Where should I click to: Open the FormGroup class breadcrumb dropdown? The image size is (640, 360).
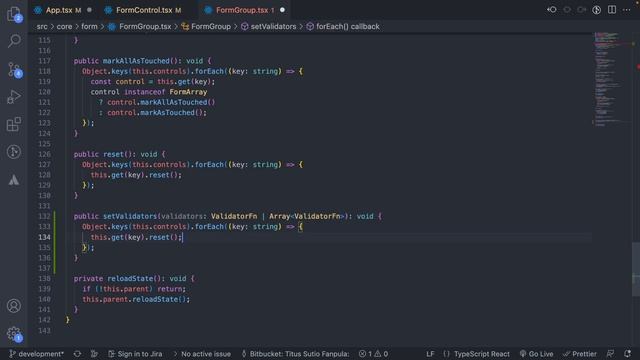[x=206, y=27]
